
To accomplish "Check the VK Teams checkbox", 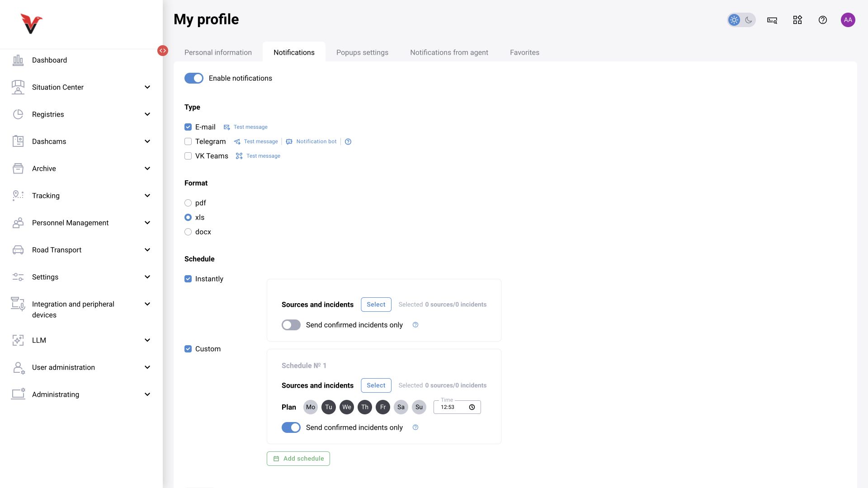I will coord(188,156).
